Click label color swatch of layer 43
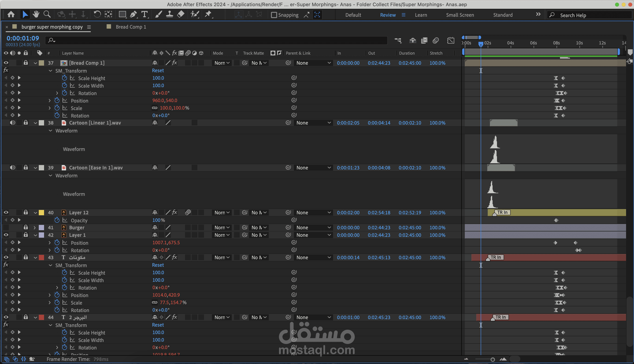This screenshot has height=364, width=634. click(x=42, y=257)
